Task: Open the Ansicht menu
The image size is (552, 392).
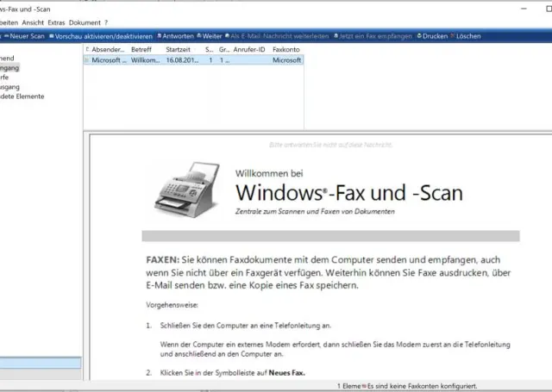Action: (33, 22)
